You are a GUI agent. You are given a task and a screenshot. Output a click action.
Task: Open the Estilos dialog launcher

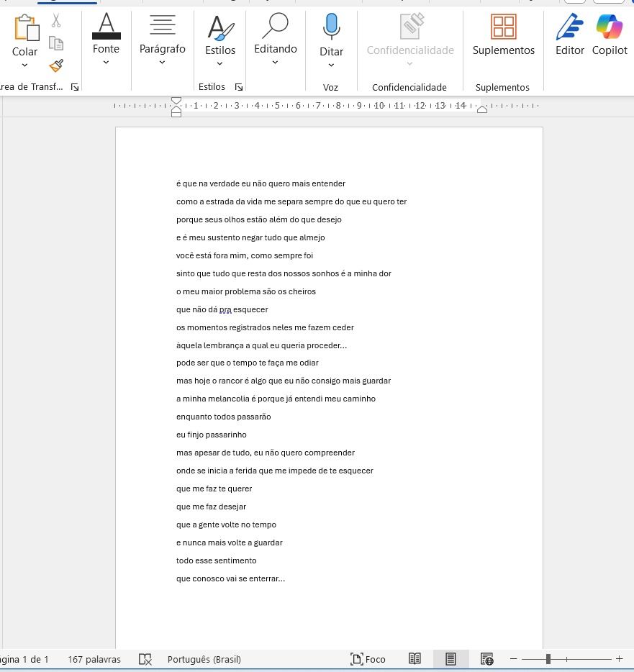click(x=239, y=87)
